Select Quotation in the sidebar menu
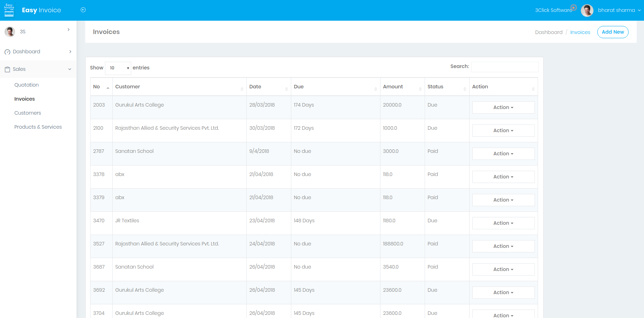Screen dimensions: 644x318 pos(26,85)
